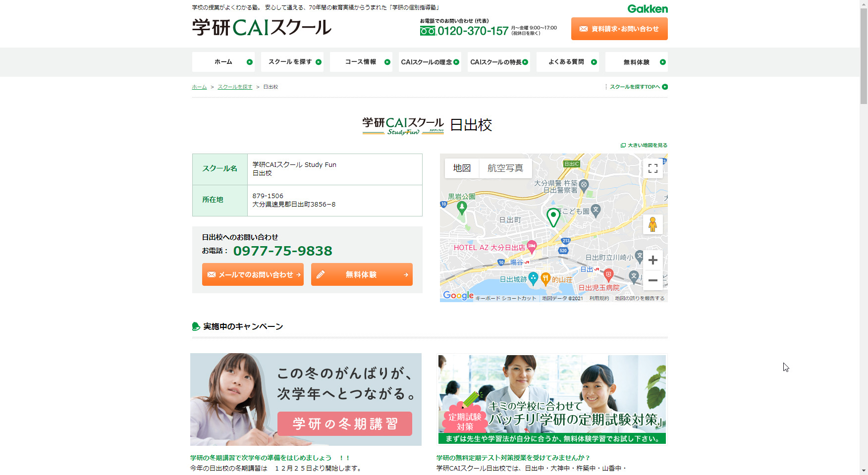Click the こども園 school marker on map

click(596, 210)
